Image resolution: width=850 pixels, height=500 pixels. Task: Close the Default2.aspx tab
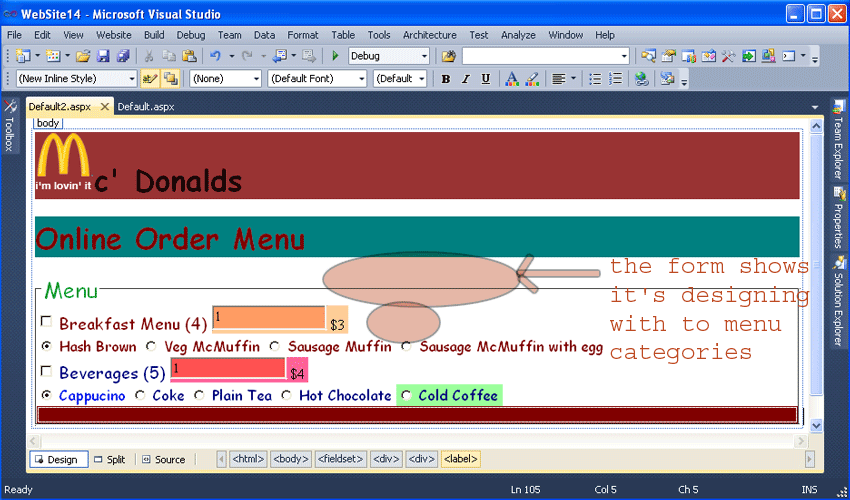coord(105,107)
